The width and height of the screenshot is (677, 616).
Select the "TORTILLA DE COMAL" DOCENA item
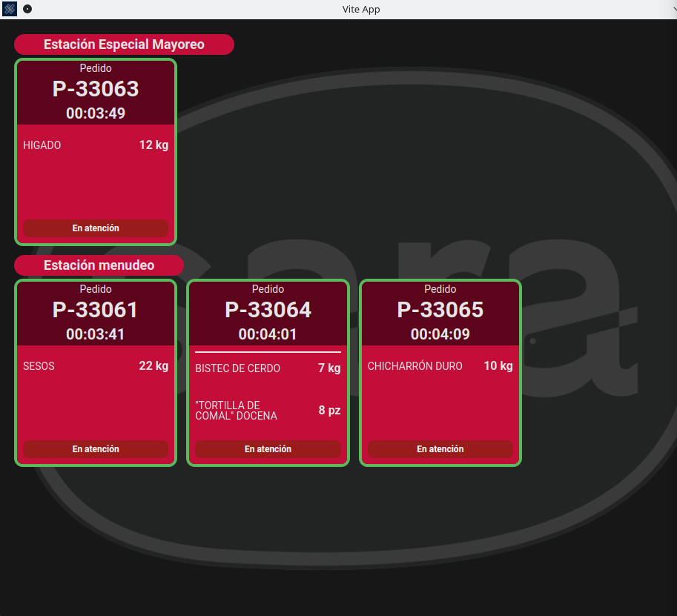[268, 411]
